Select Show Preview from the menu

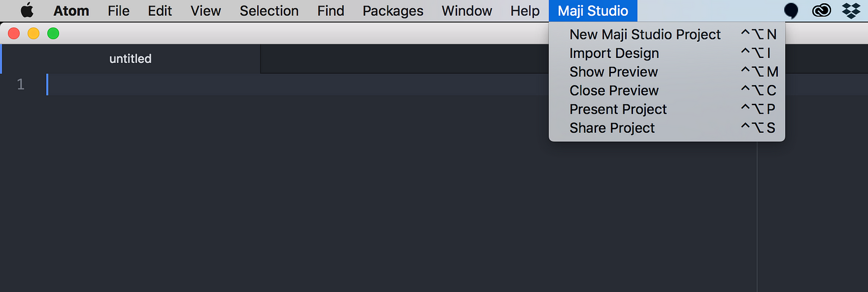[x=667, y=72]
